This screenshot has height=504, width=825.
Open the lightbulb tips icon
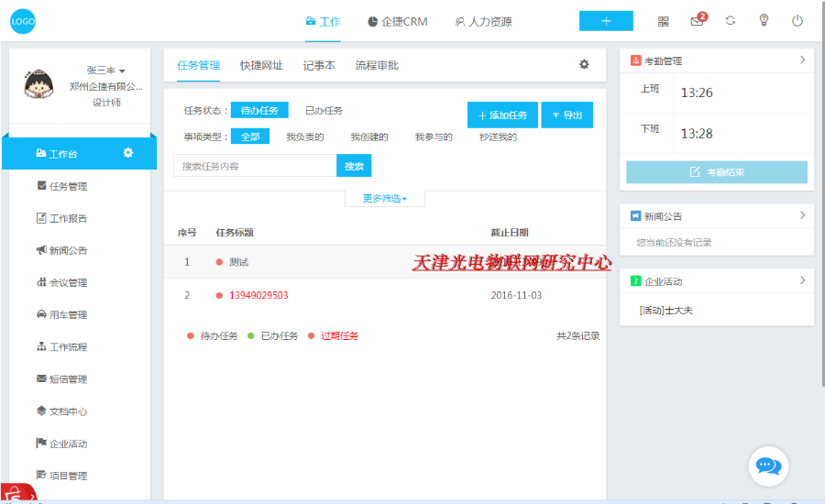pyautogui.click(x=764, y=20)
